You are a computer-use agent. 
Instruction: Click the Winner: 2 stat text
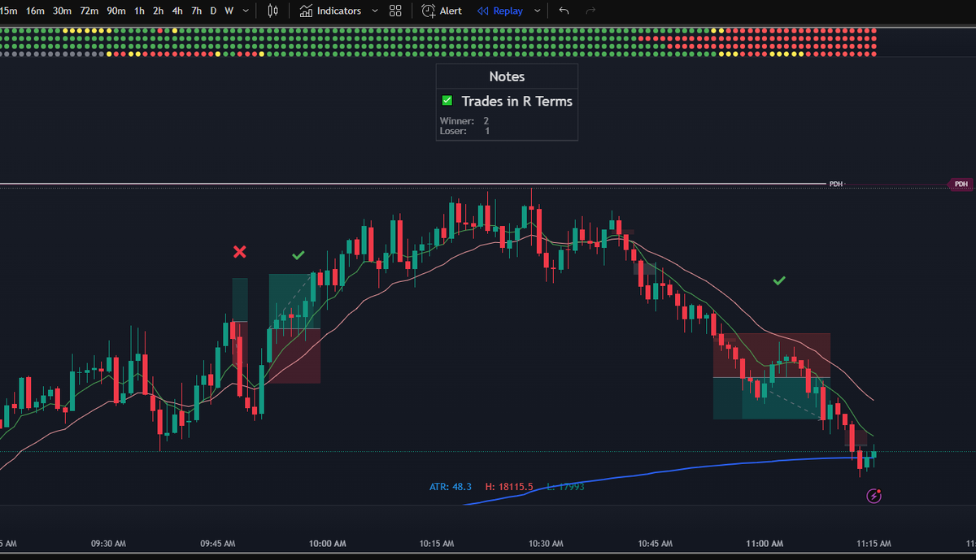(464, 120)
